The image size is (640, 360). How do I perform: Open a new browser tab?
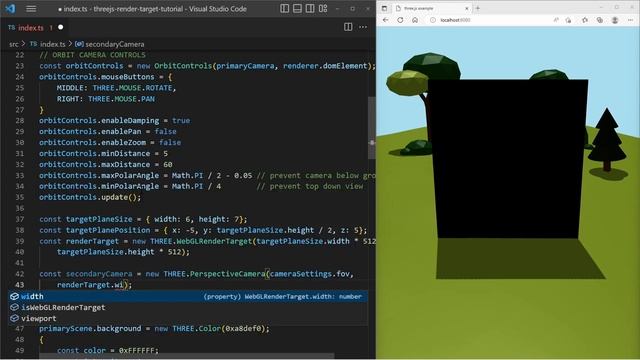click(x=478, y=8)
